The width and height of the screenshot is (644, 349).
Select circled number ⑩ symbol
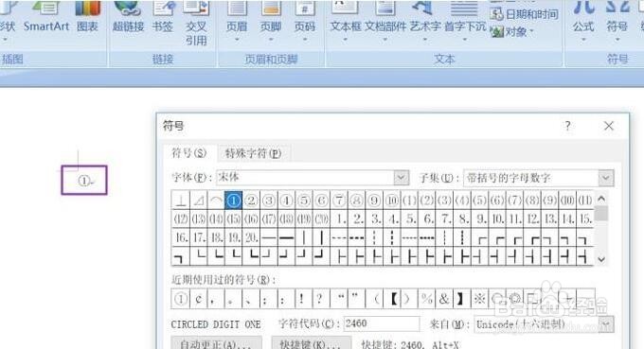392,201
